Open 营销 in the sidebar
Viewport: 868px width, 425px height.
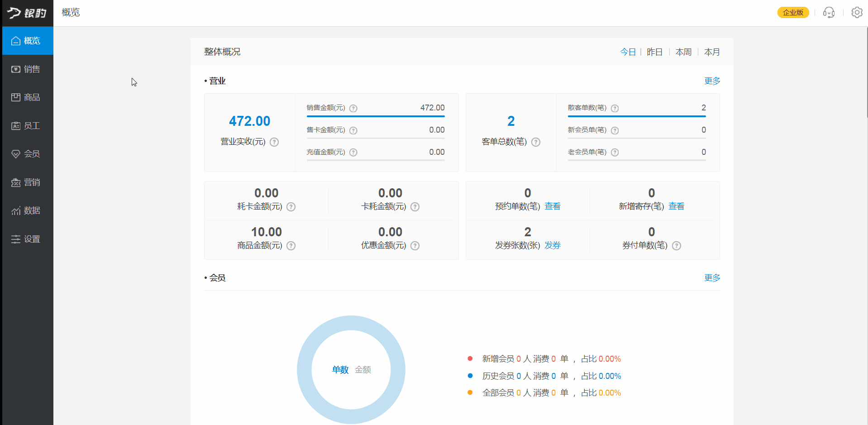(x=28, y=182)
